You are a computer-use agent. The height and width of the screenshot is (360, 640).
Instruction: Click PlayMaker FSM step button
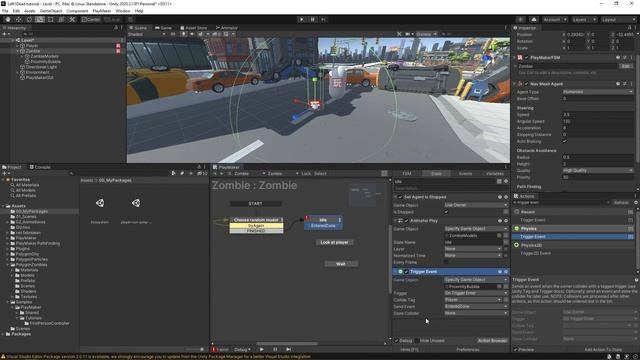(289, 349)
